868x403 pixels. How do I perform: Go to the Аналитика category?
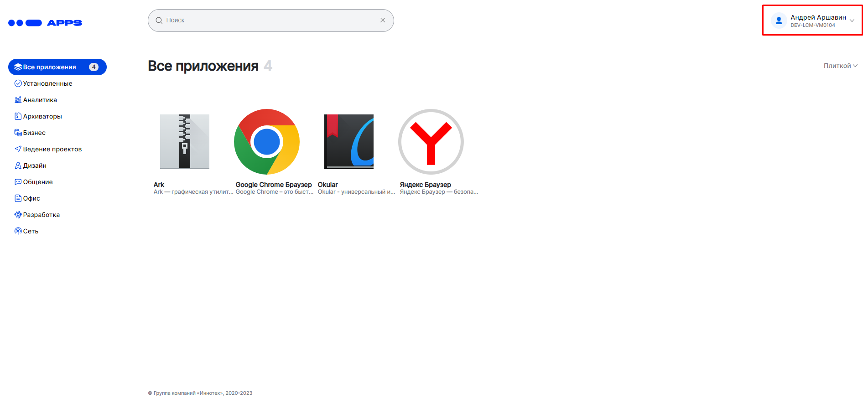pos(40,100)
